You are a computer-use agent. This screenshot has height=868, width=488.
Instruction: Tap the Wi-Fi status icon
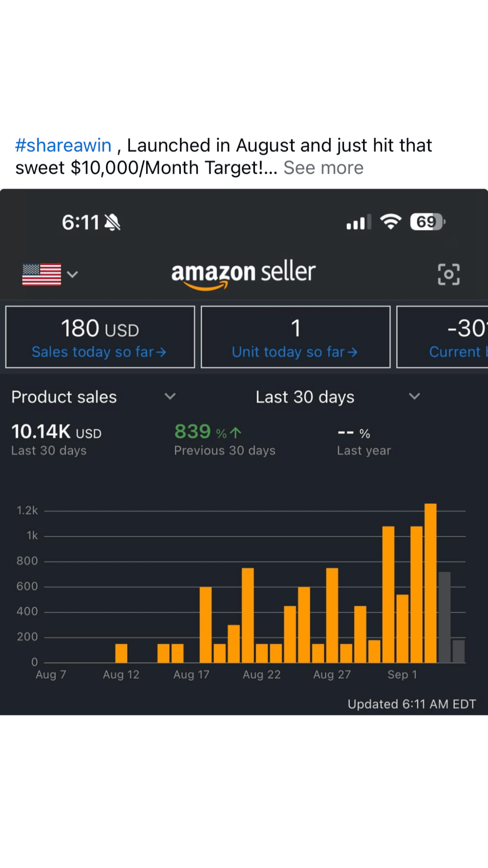pos(391,222)
